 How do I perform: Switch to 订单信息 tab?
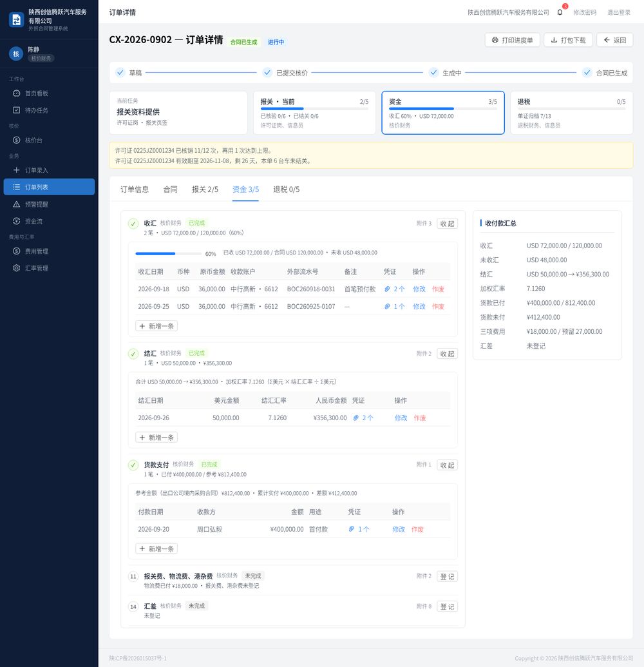coord(135,189)
